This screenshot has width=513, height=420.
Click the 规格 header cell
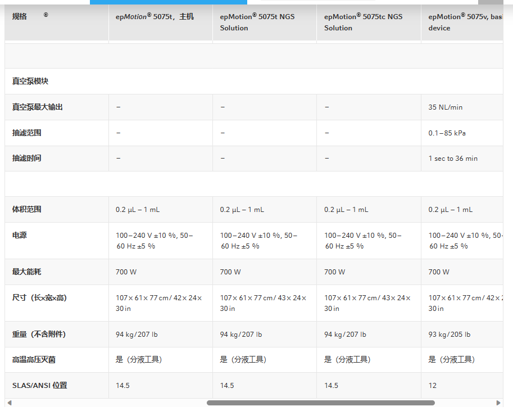[20, 17]
